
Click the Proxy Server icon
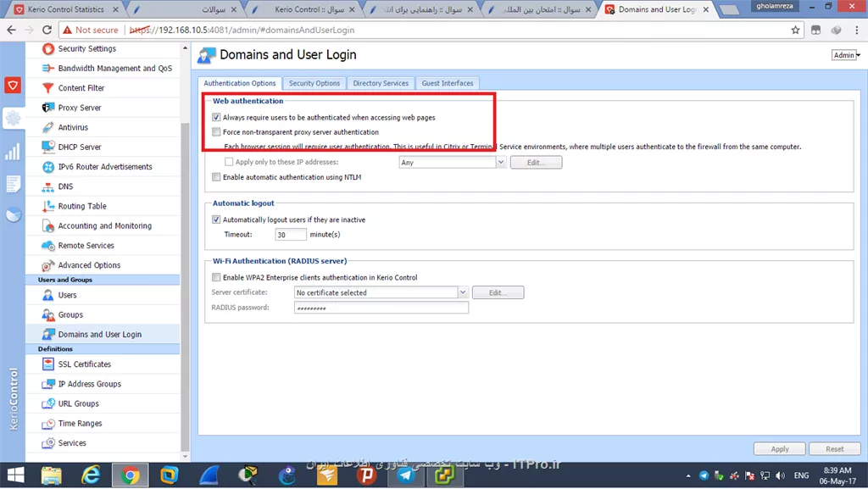[48, 108]
